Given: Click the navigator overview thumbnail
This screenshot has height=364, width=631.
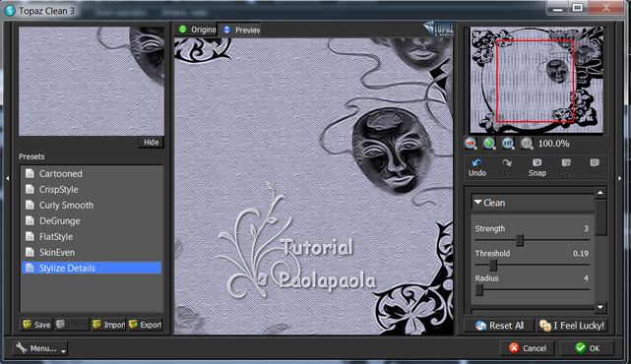Looking at the screenshot, I should (536, 80).
